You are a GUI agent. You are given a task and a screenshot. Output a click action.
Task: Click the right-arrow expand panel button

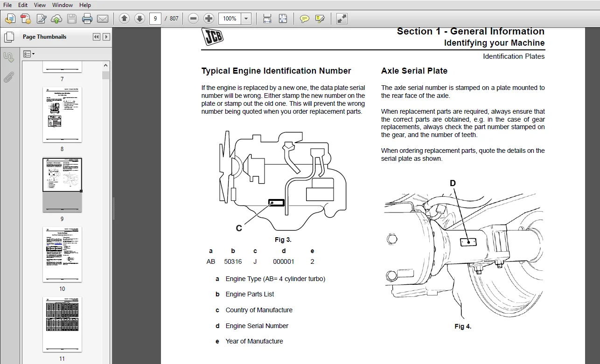coord(106,37)
